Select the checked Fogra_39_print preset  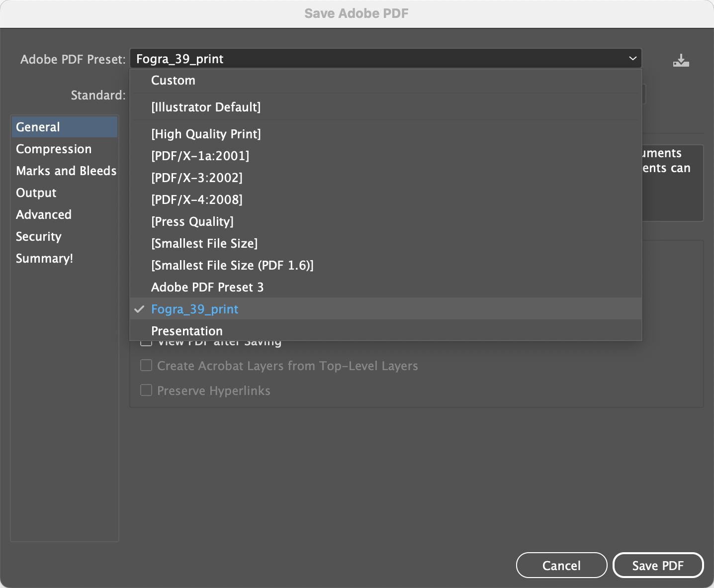point(385,309)
